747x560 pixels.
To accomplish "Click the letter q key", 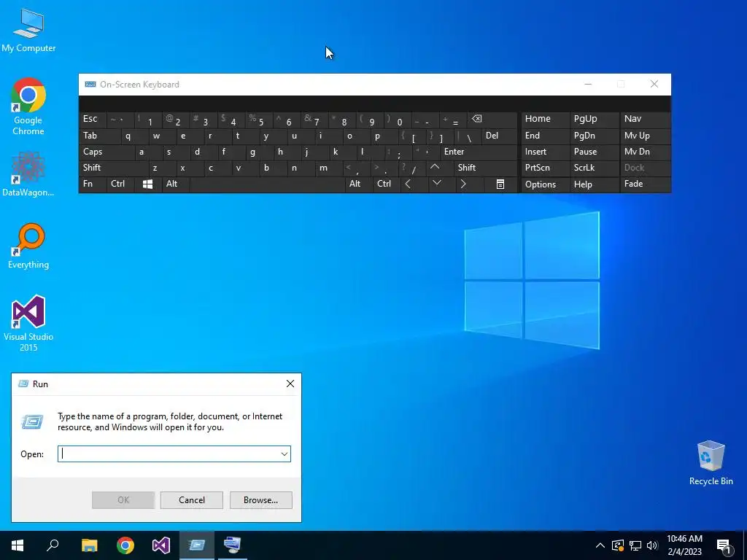I will point(134,136).
